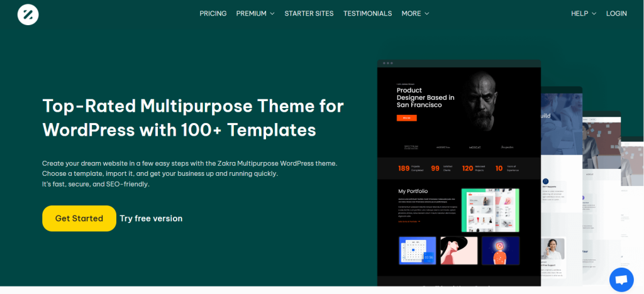The width and height of the screenshot is (644, 294).
Task: Click the PREMIUM dropdown chevron arrow
Action: pos(272,14)
